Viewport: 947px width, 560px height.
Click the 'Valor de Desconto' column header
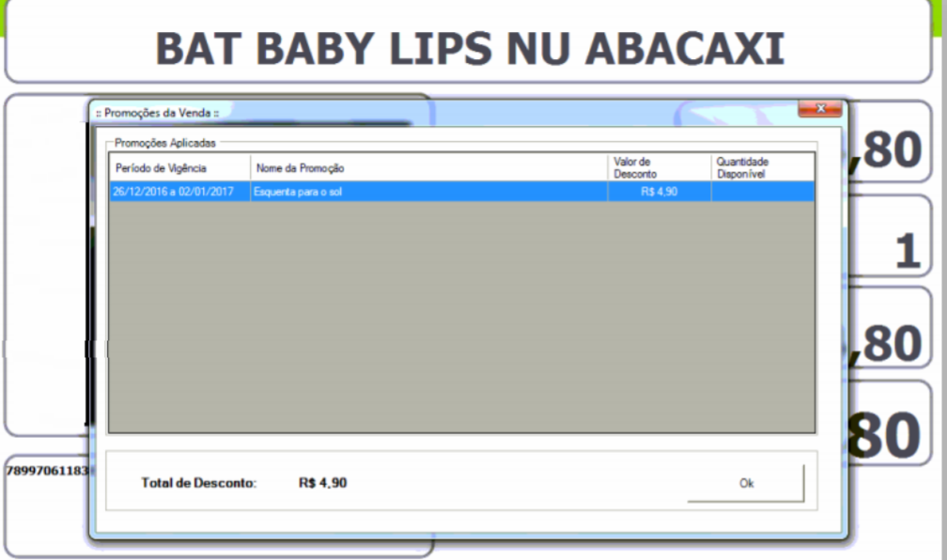(659, 167)
